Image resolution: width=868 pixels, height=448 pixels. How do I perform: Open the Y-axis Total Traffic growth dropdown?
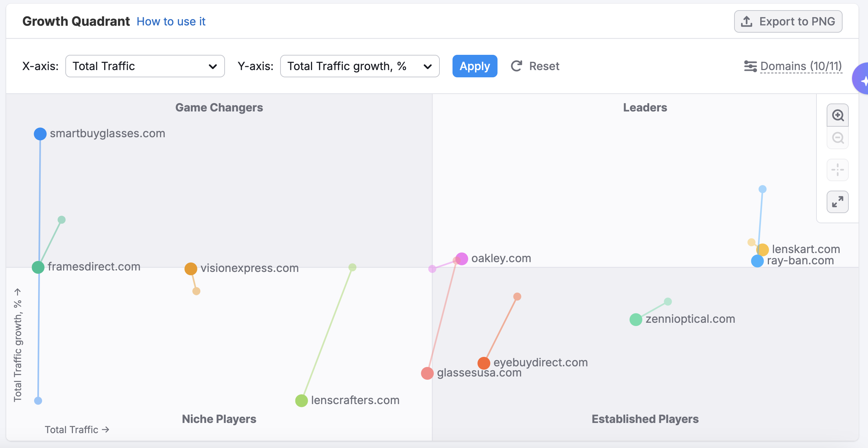[360, 66]
